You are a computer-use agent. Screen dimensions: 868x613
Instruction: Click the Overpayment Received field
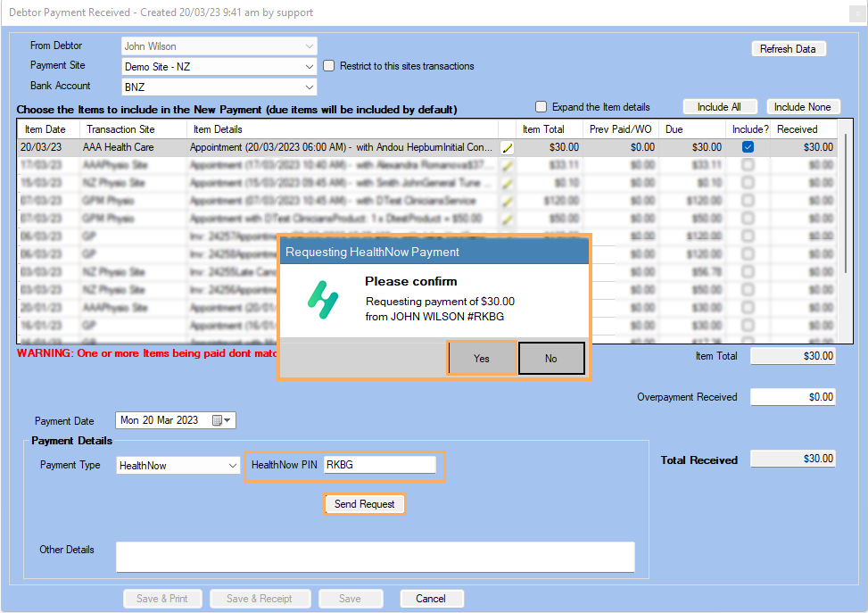point(793,396)
